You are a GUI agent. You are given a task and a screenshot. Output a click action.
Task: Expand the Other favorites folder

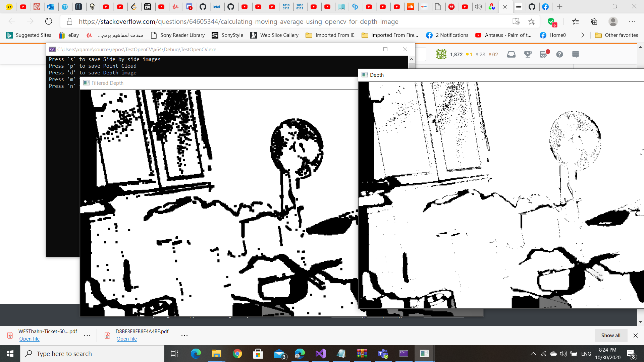tap(616, 35)
